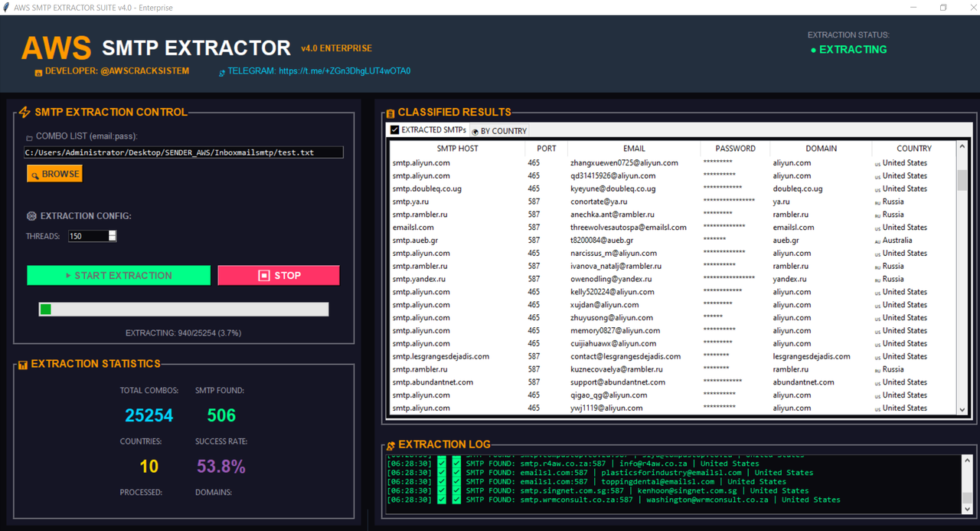Image resolution: width=980 pixels, height=531 pixels.
Task: Click the Classified Results section icon
Action: tap(390, 113)
